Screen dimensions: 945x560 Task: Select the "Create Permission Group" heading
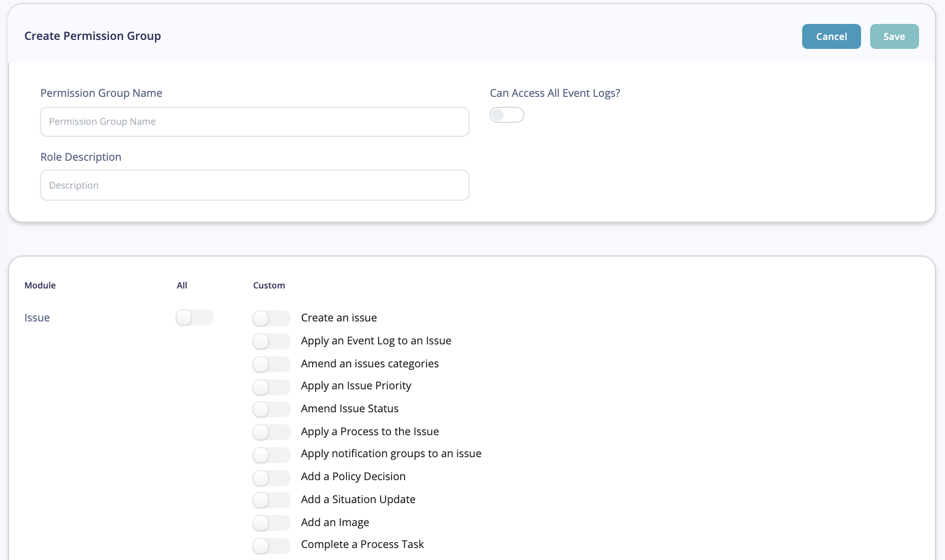(x=92, y=35)
